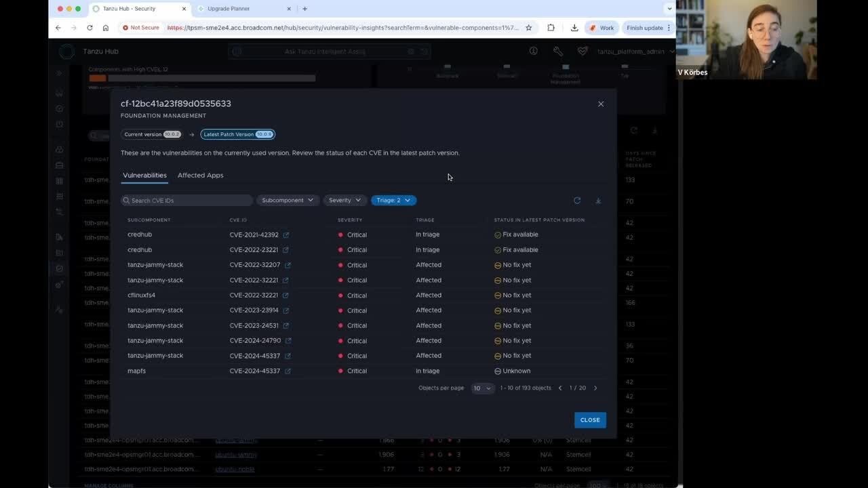This screenshot has height=488, width=868.
Task: Close the Upgrade Planner browser tab
Action: (289, 9)
